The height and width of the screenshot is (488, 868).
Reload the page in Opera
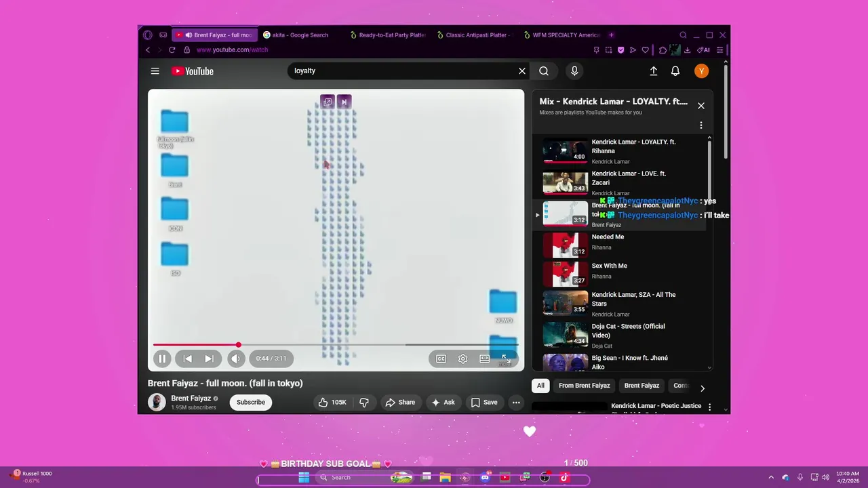172,50
